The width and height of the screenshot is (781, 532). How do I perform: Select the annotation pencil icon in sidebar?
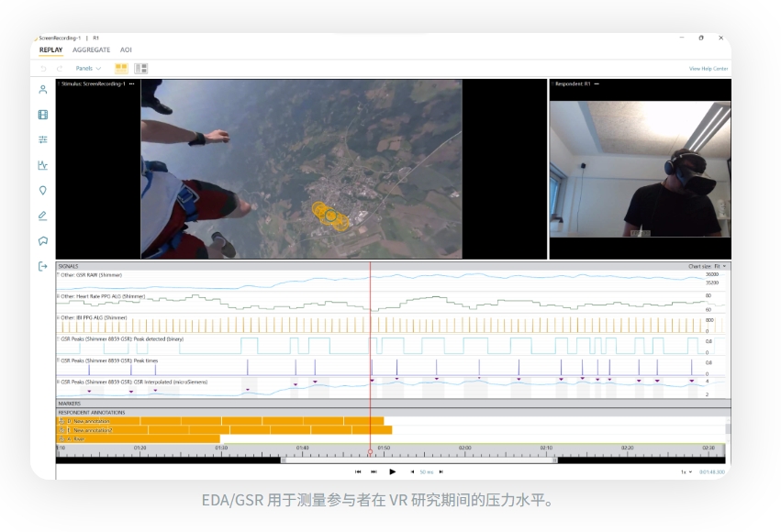(x=42, y=216)
